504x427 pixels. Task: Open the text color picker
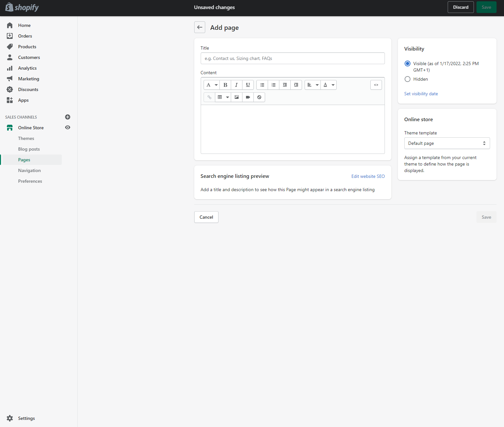(329, 85)
